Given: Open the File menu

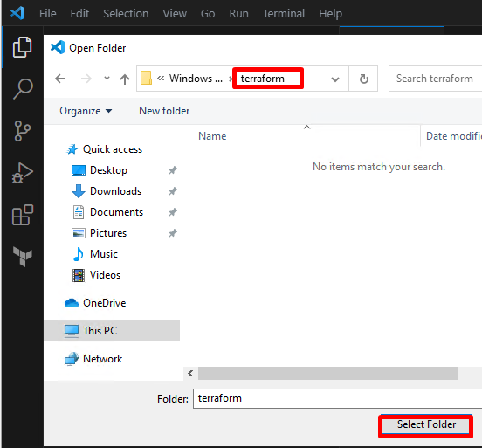Looking at the screenshot, I should pyautogui.click(x=48, y=13).
